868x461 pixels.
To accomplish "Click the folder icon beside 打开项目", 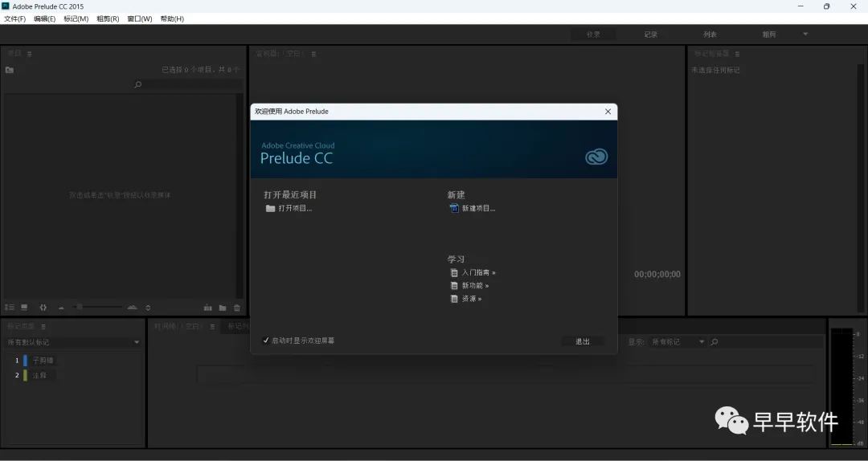I will (270, 209).
